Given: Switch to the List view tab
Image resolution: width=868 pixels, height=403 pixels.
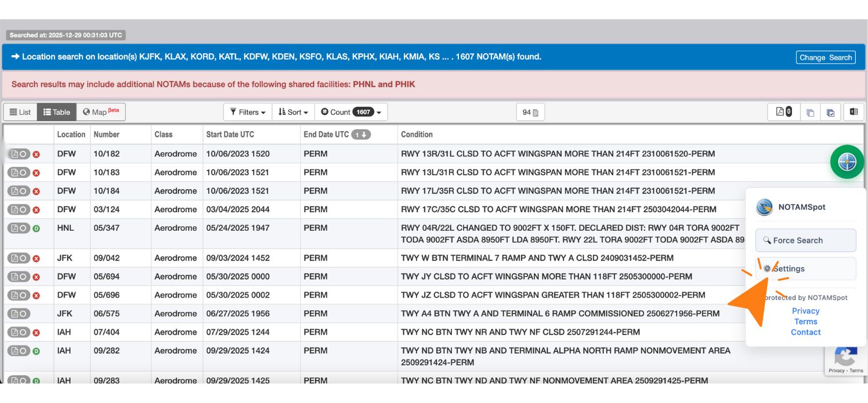Looking at the screenshot, I should [20, 112].
